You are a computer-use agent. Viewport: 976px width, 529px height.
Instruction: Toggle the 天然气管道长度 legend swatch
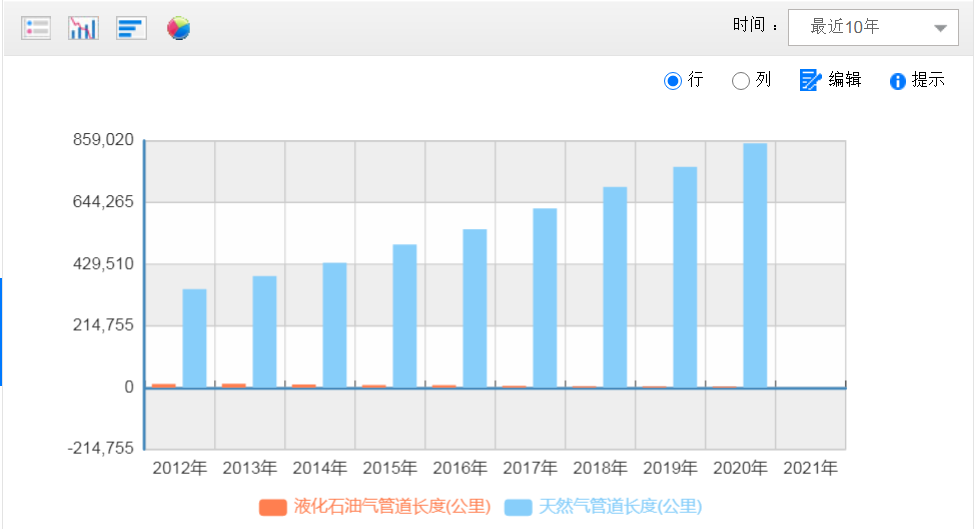[x=518, y=507]
